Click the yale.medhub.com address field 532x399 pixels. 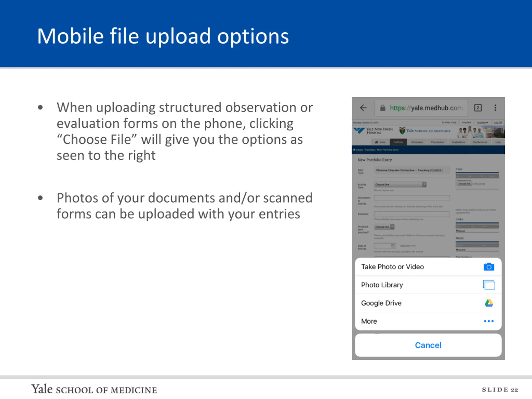point(421,108)
